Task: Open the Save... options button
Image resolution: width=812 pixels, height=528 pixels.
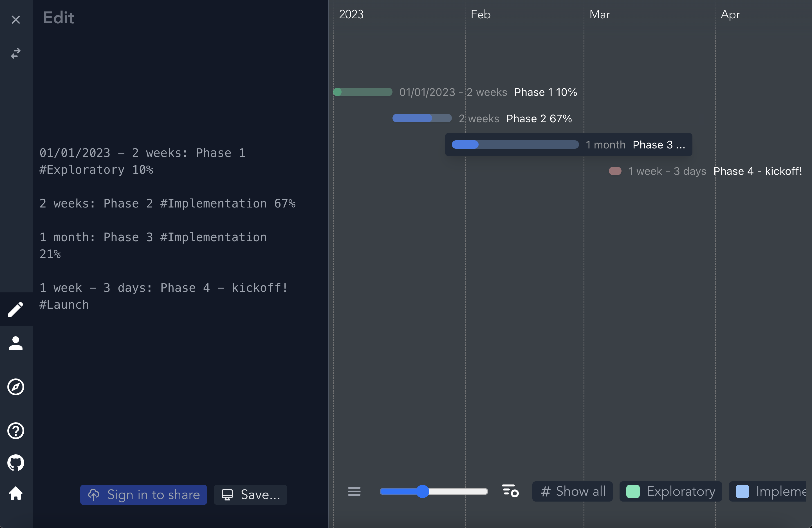Action: coord(250,495)
